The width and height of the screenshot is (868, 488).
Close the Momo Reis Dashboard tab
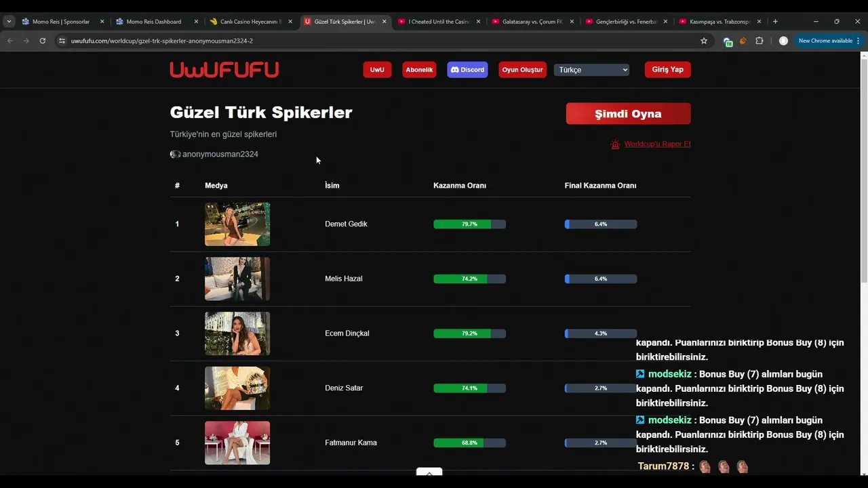[x=197, y=22]
